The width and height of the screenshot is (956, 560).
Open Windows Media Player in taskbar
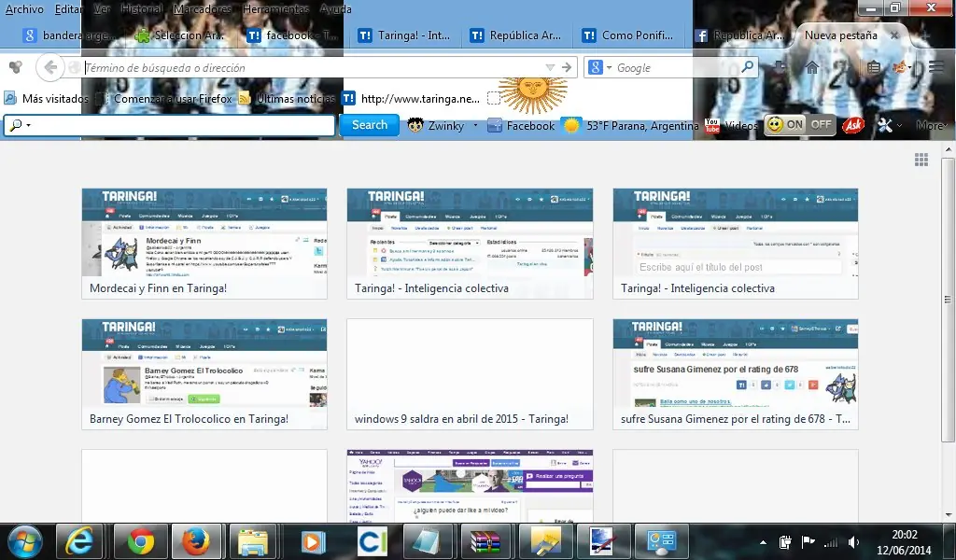(x=314, y=541)
